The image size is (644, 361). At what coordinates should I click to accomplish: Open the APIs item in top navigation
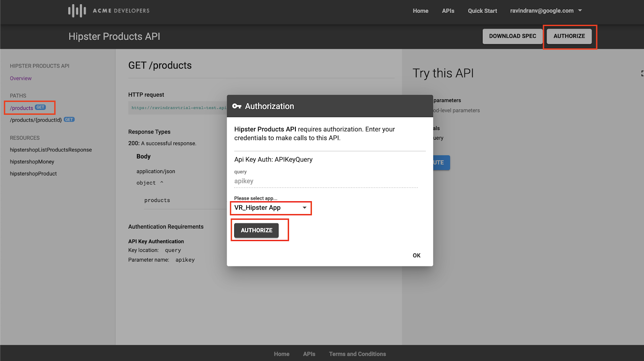tap(448, 11)
